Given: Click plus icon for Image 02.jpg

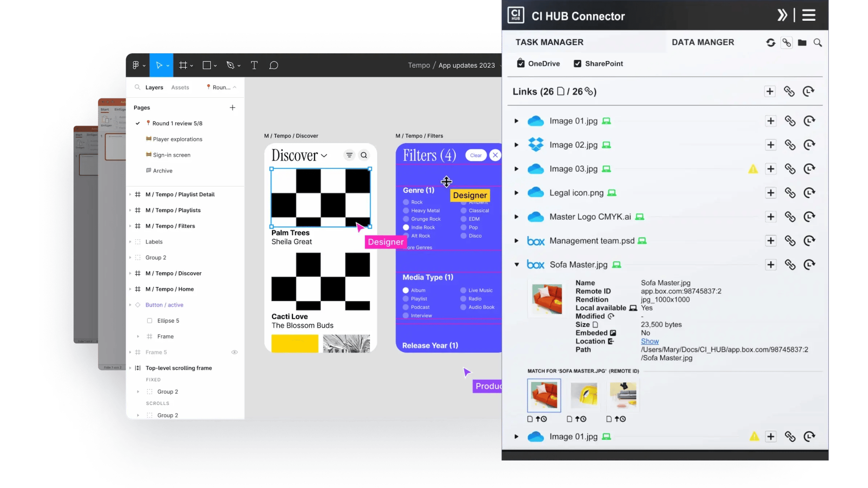Looking at the screenshot, I should (771, 145).
